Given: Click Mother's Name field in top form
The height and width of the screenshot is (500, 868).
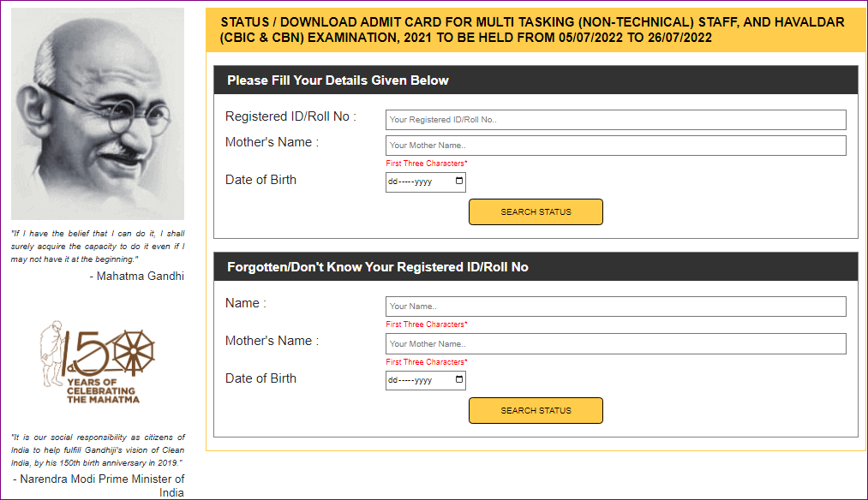Looking at the screenshot, I should 615,146.
